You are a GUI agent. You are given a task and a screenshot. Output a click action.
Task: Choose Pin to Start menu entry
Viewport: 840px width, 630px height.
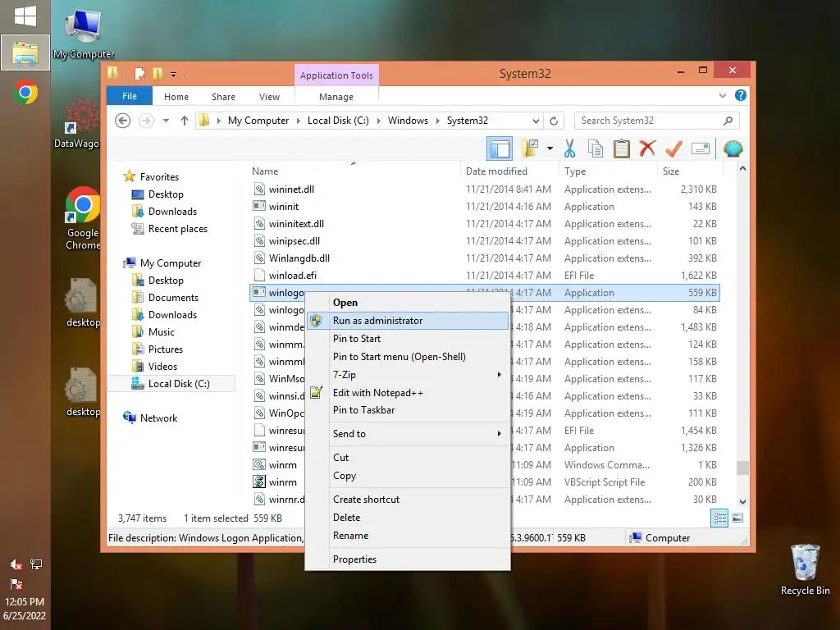click(408, 339)
